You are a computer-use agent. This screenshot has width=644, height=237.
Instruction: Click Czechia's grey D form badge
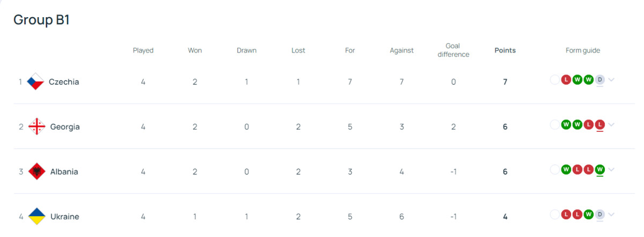tap(599, 80)
